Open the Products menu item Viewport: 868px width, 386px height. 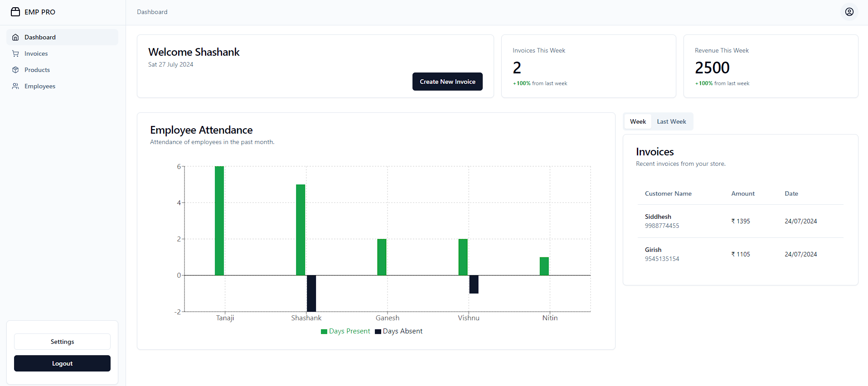(x=37, y=70)
